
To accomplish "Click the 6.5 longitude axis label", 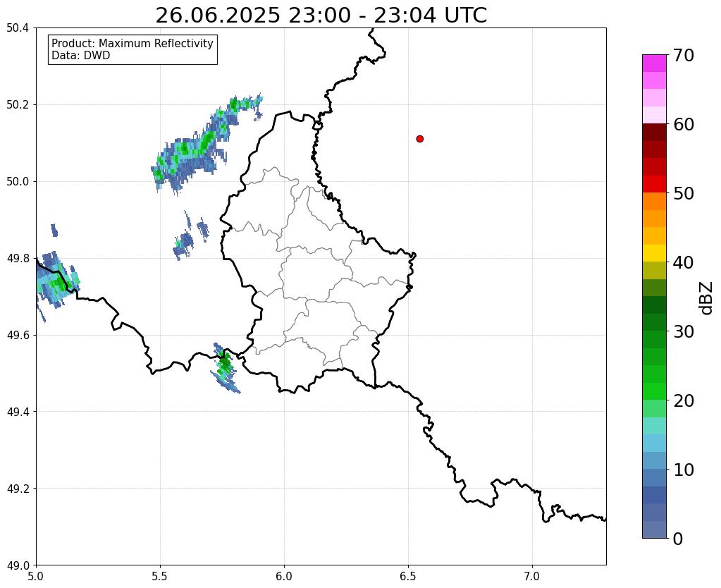I will (408, 576).
